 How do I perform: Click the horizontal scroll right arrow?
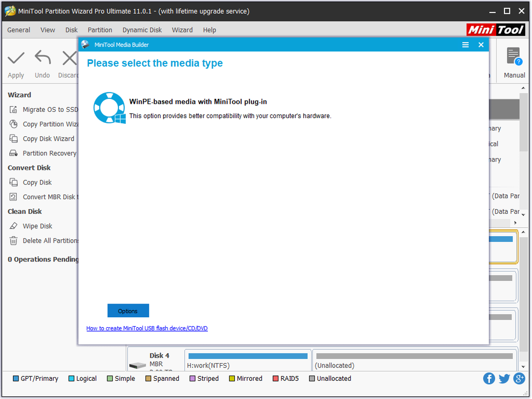tap(515, 223)
